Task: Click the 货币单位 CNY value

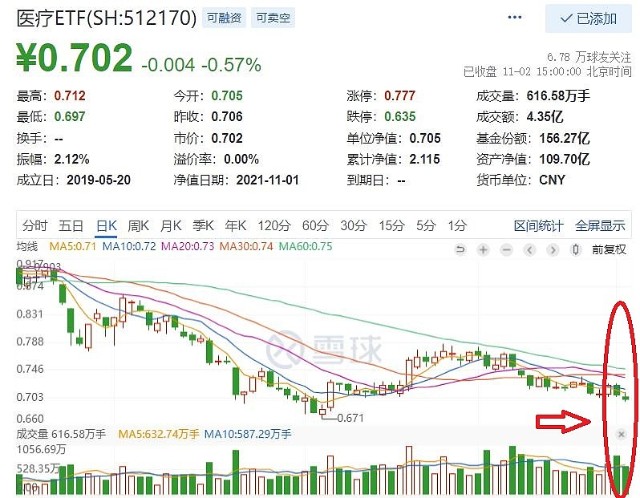Action: 552,180
